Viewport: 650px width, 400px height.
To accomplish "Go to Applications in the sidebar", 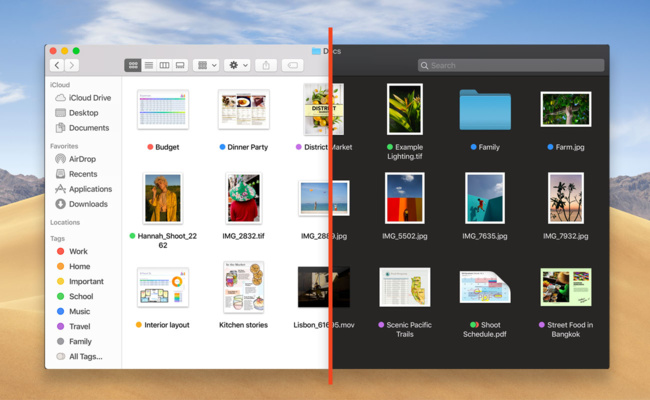I will click(90, 189).
